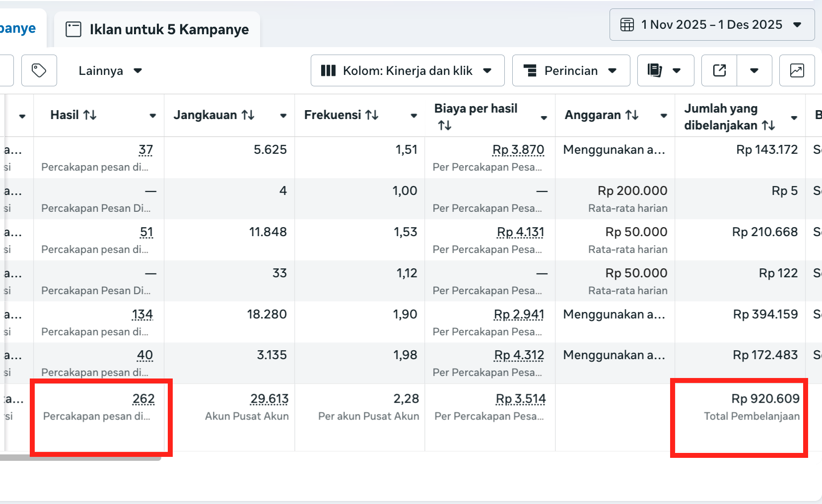Open Jumlah yang dibelanjakan column caret

click(x=794, y=118)
